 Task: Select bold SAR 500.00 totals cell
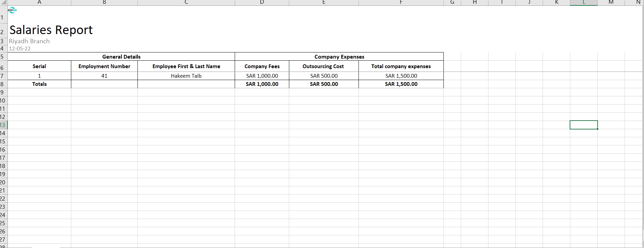coord(324,84)
